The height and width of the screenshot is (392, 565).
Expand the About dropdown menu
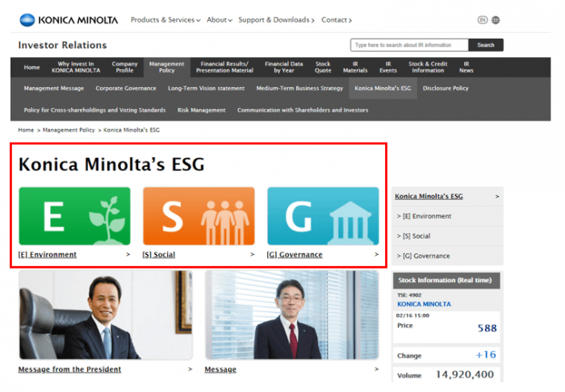[219, 20]
